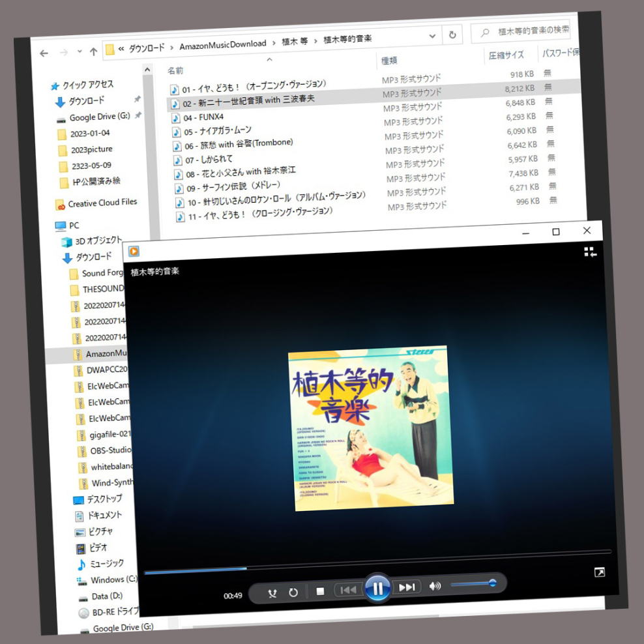The height and width of the screenshot is (644, 644).
Task: Open Creative Cloud Files
Action: [x=96, y=203]
